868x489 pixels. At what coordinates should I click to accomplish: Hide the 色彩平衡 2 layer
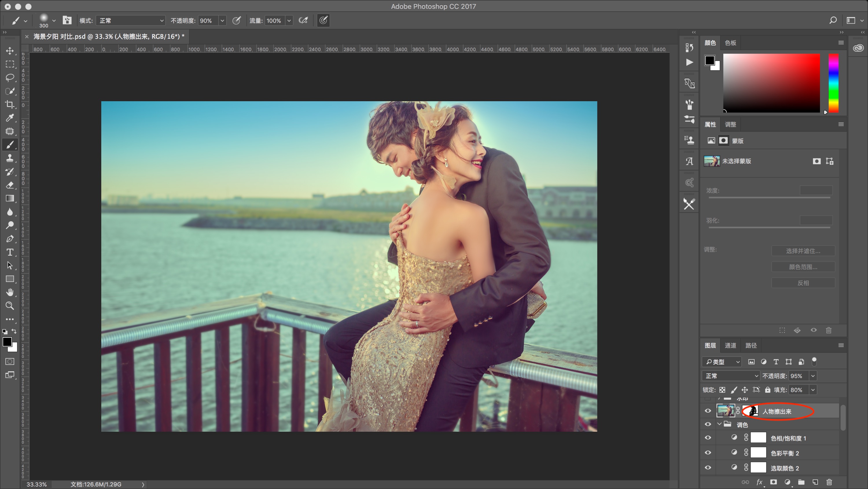point(708,453)
